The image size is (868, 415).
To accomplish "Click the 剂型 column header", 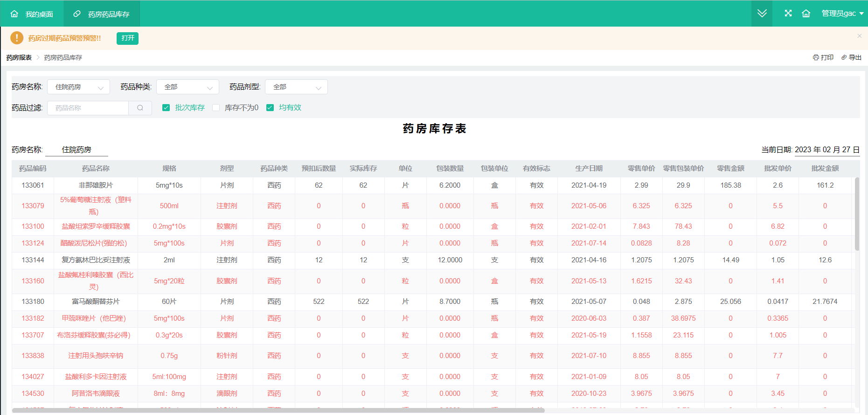I will pyautogui.click(x=227, y=169).
